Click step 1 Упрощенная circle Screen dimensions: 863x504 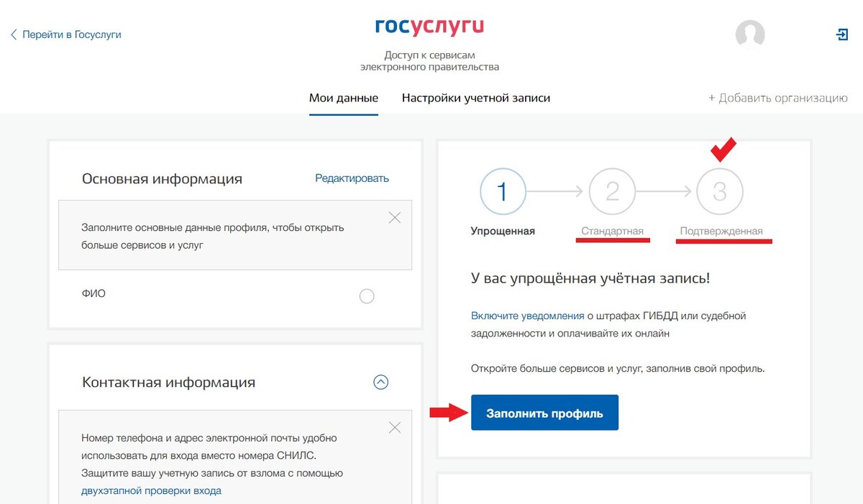click(x=503, y=191)
